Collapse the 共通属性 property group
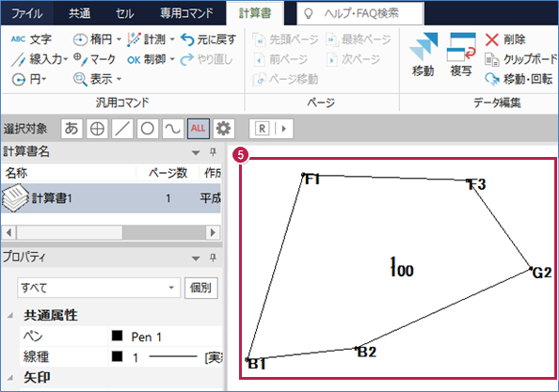Screen dimensions: 559x392 [x=10, y=315]
